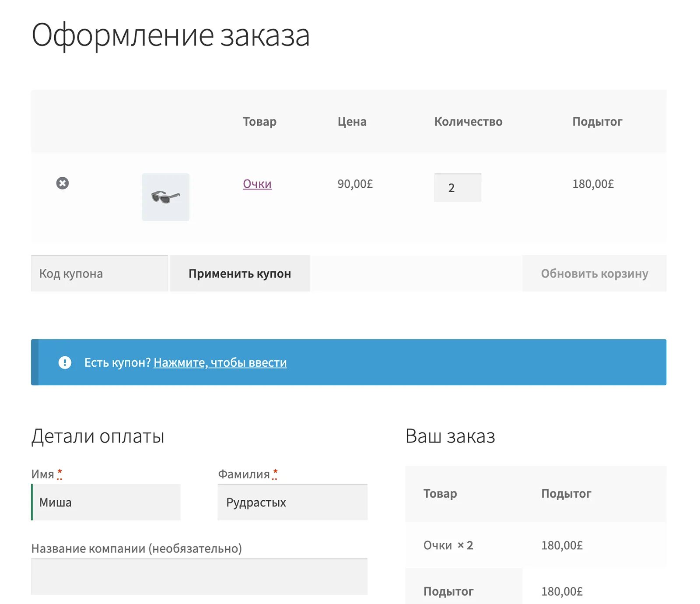
Task: Click the Количество column header
Action: (468, 122)
